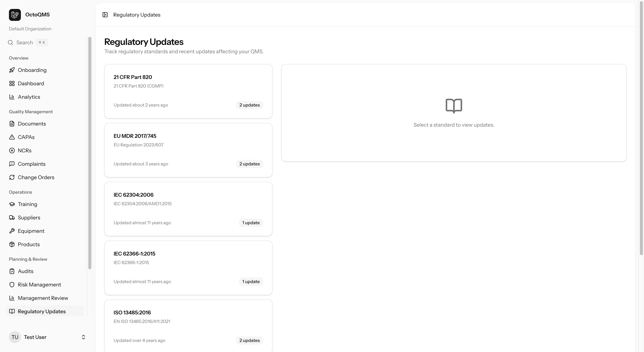Click the main page vertical scrollbar
644x352 pixels.
pos(641,128)
